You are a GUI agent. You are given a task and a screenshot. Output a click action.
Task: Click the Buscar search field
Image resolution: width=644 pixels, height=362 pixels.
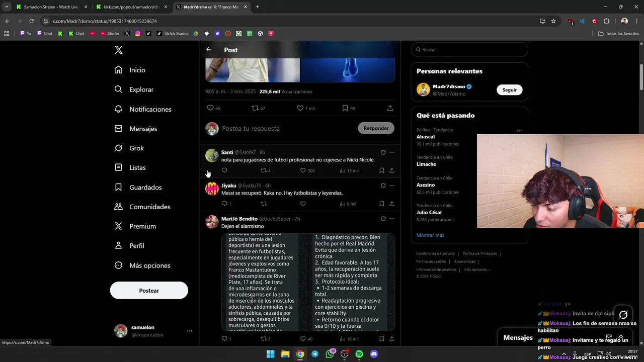pyautogui.click(x=469, y=50)
